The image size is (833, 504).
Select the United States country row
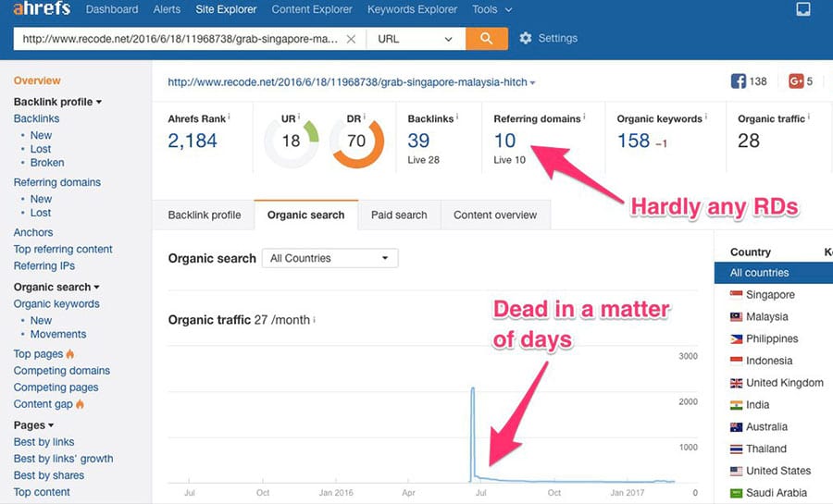[774, 471]
